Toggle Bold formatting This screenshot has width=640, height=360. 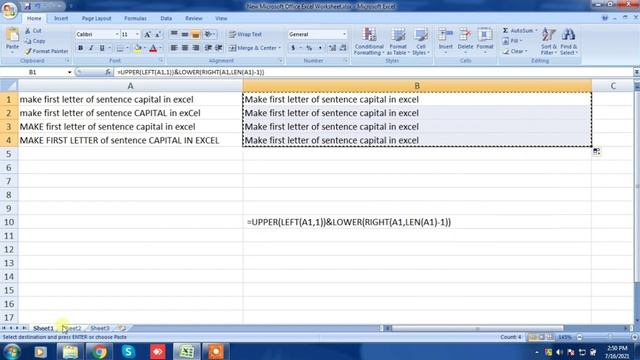(80, 48)
